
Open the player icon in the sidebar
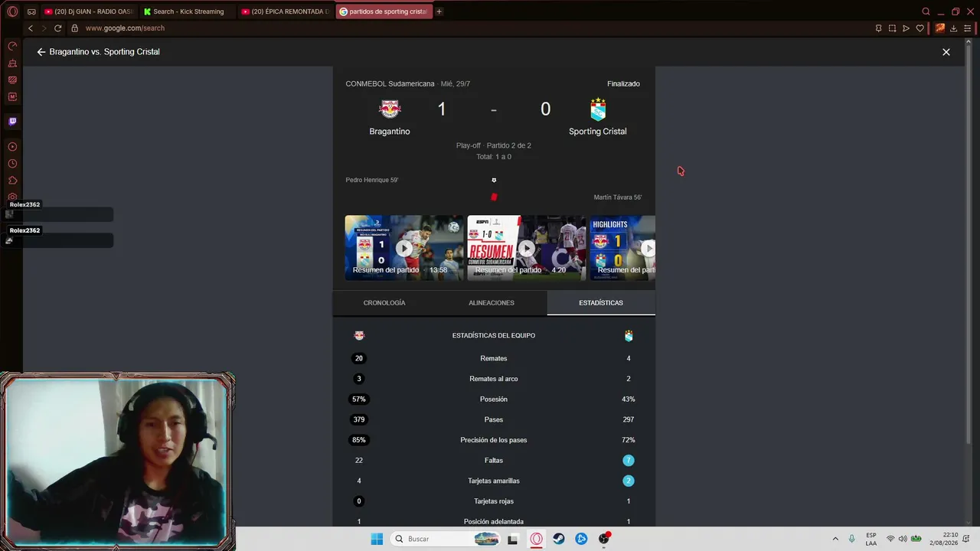pos(12,146)
